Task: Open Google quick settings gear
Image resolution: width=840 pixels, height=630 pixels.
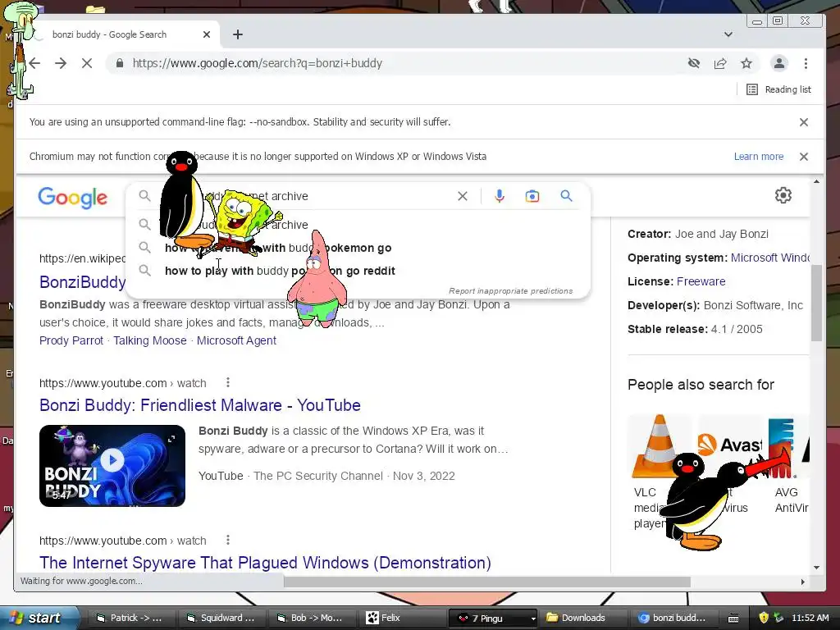Action: coord(783,195)
